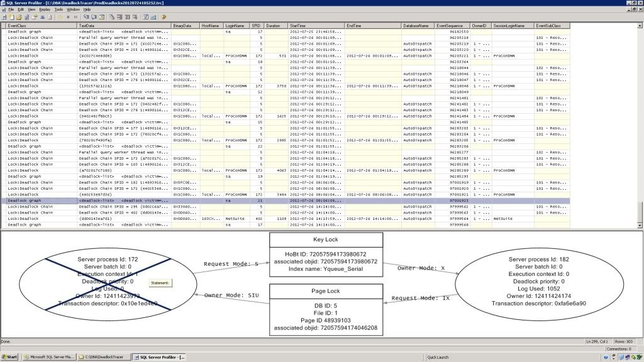Click the Statement tooltip label
Image resolution: width=644 pixels, height=362 pixels.
(x=160, y=283)
